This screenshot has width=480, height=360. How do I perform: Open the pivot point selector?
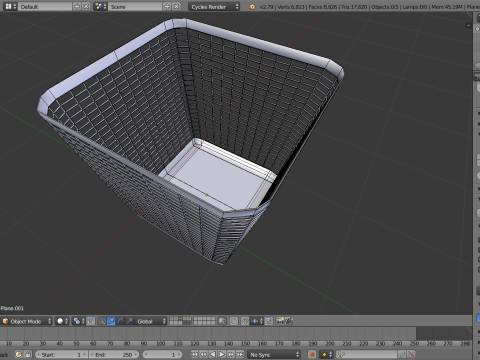tap(79, 321)
